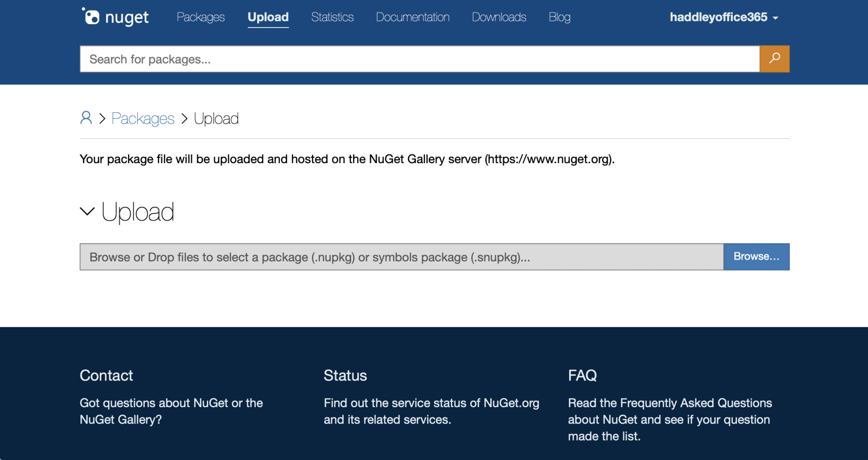Collapse the Upload section using its chevron
Image resolution: width=868 pixels, height=460 pixels.
coord(87,211)
